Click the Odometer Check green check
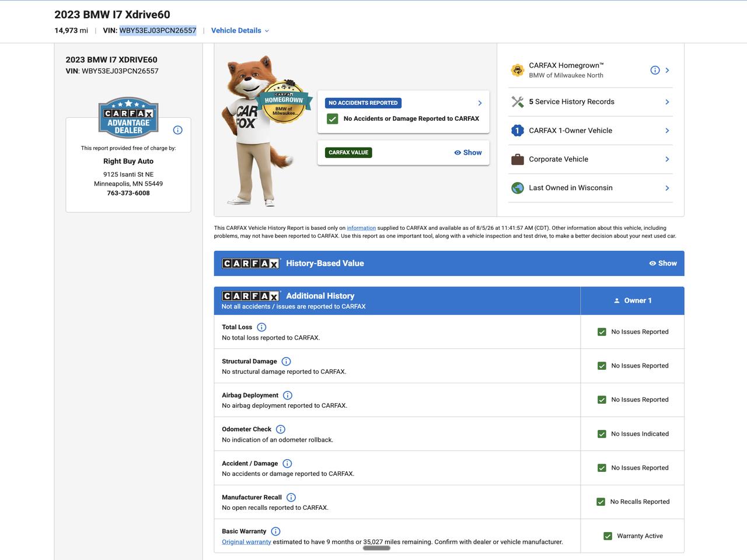This screenshot has height=560, width=747. [602, 434]
